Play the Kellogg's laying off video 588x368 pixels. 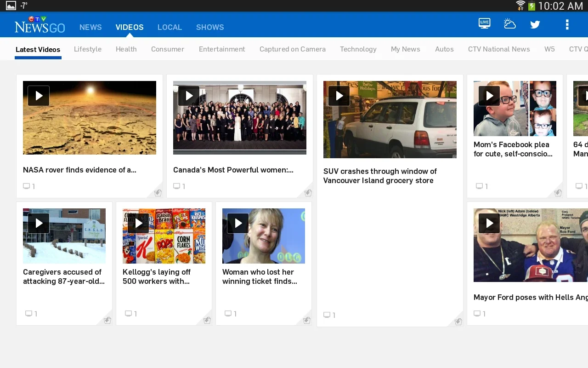point(138,223)
